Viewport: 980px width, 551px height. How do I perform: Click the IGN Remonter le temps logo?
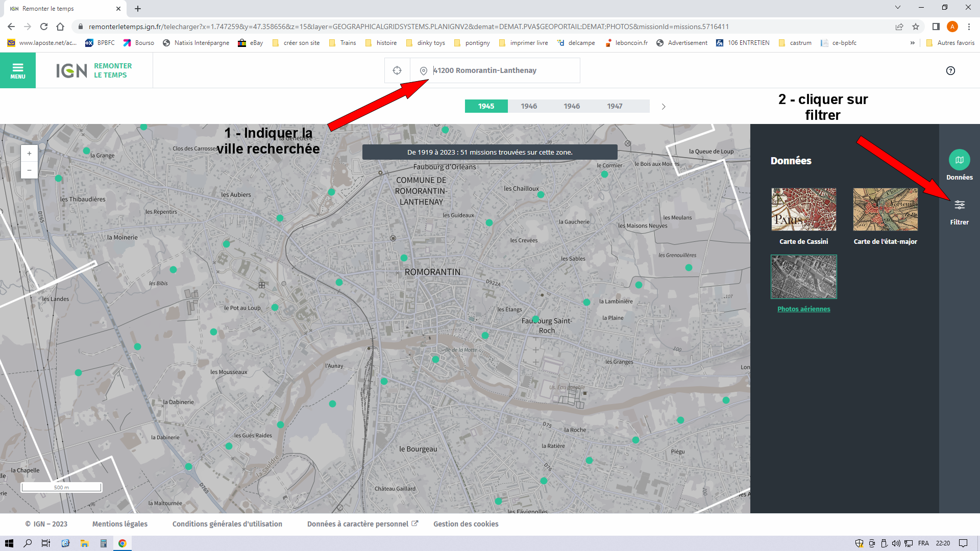(94, 70)
